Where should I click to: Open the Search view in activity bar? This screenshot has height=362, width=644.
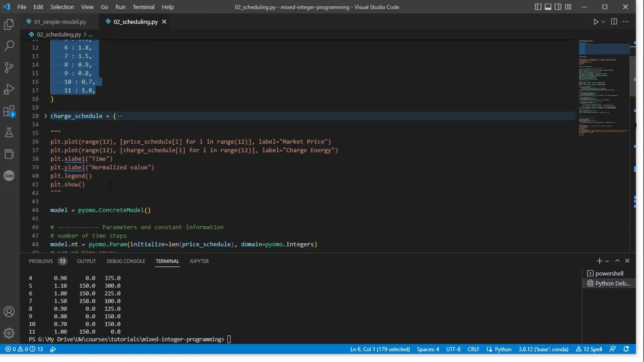tap(9, 46)
